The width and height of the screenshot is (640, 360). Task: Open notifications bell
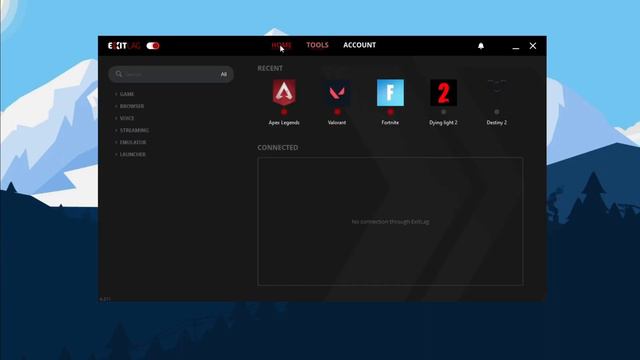481,46
